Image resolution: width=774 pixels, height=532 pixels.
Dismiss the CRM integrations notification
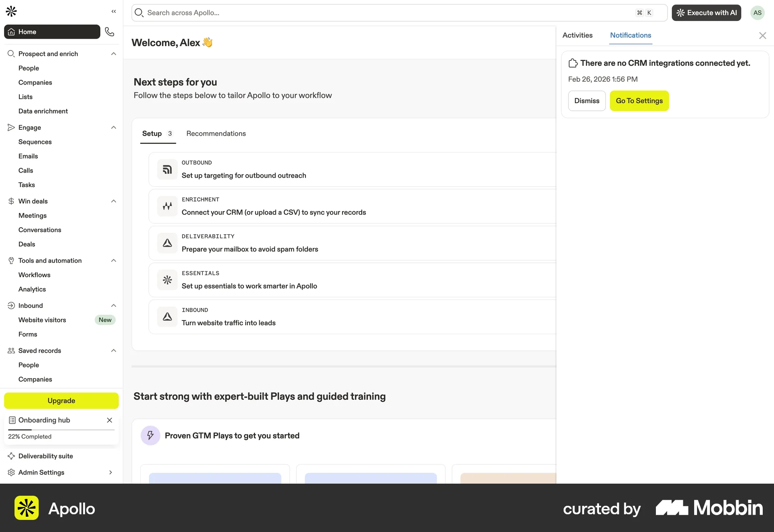587,101
